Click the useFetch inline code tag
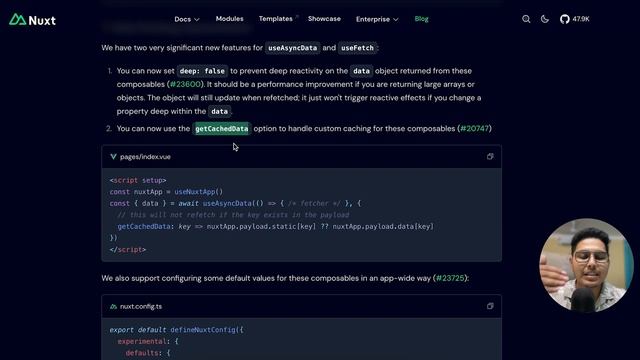640x360 pixels. [357, 48]
